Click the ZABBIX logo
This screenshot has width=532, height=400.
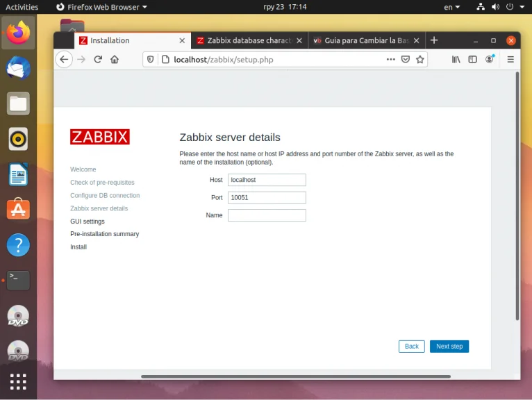[100, 137]
